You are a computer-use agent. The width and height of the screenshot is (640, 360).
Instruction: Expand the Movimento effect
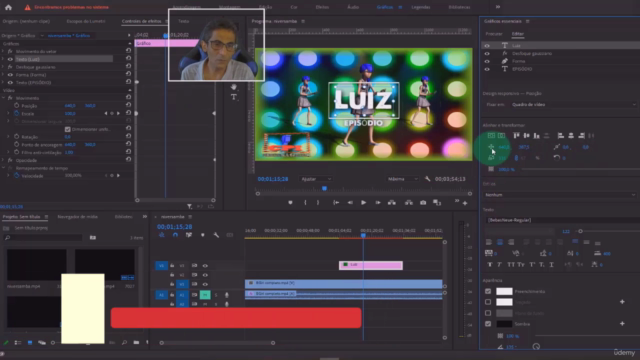(x=4, y=98)
